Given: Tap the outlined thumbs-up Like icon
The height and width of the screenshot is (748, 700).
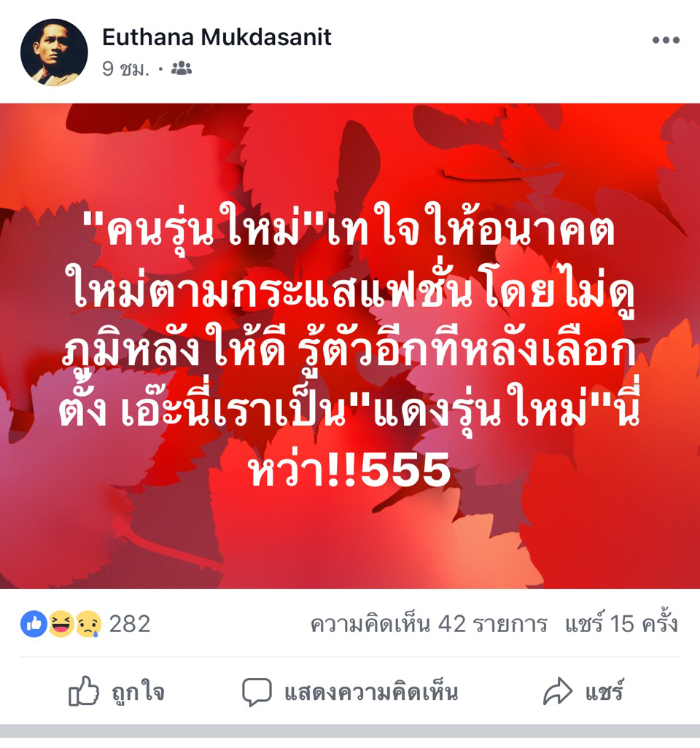Looking at the screenshot, I should click(x=84, y=691).
